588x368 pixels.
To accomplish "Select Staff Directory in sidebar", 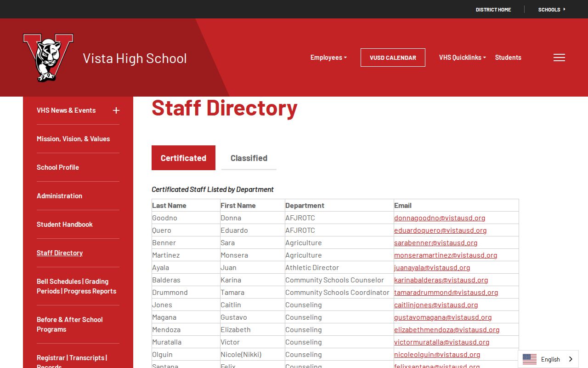I will tap(60, 253).
